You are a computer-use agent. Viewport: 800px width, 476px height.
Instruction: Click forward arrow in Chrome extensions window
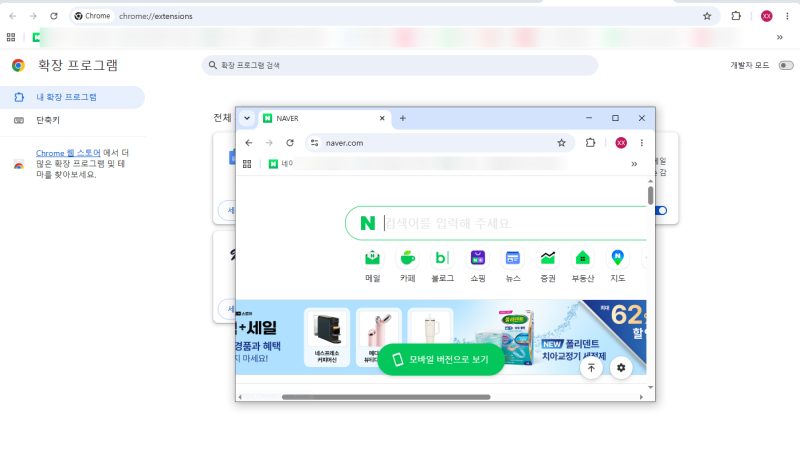(33, 16)
